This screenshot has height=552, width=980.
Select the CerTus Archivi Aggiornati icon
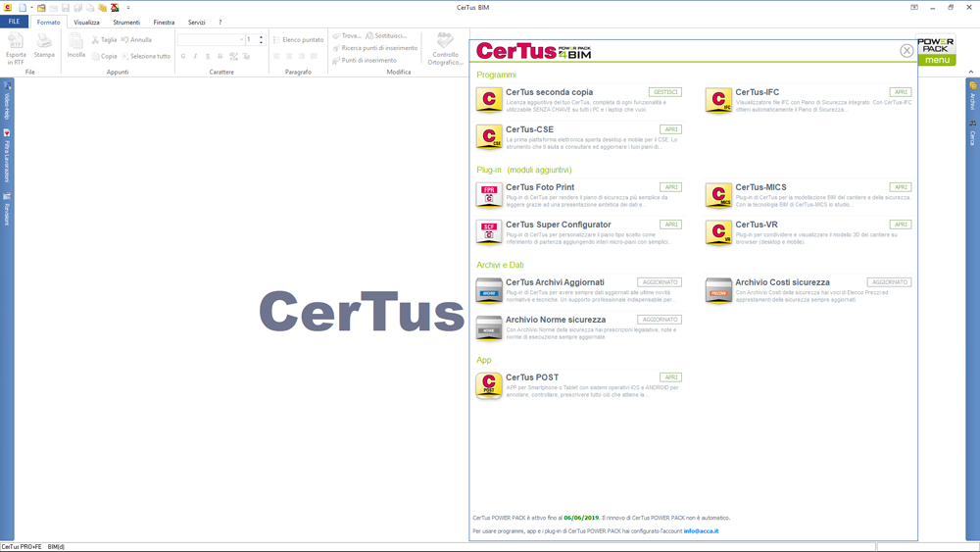click(489, 290)
